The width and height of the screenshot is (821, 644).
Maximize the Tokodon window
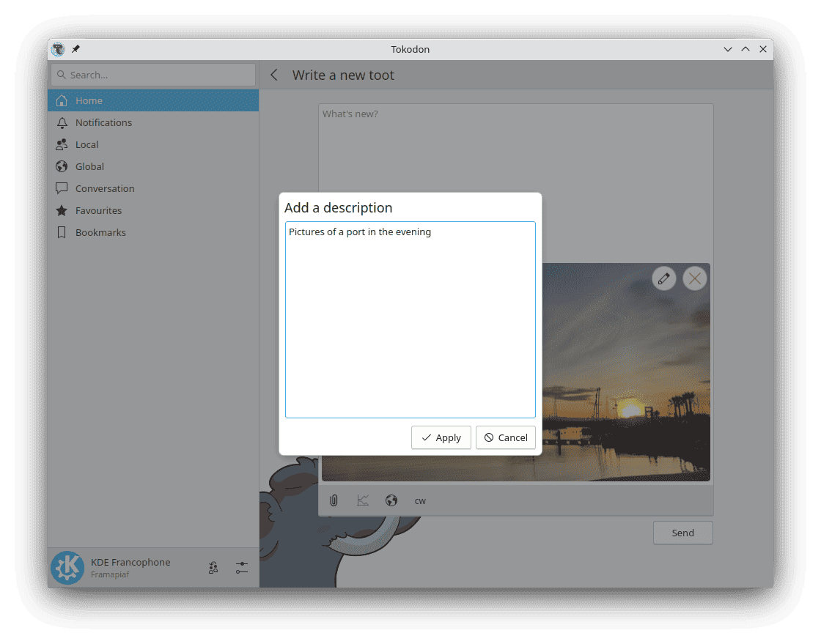click(745, 49)
